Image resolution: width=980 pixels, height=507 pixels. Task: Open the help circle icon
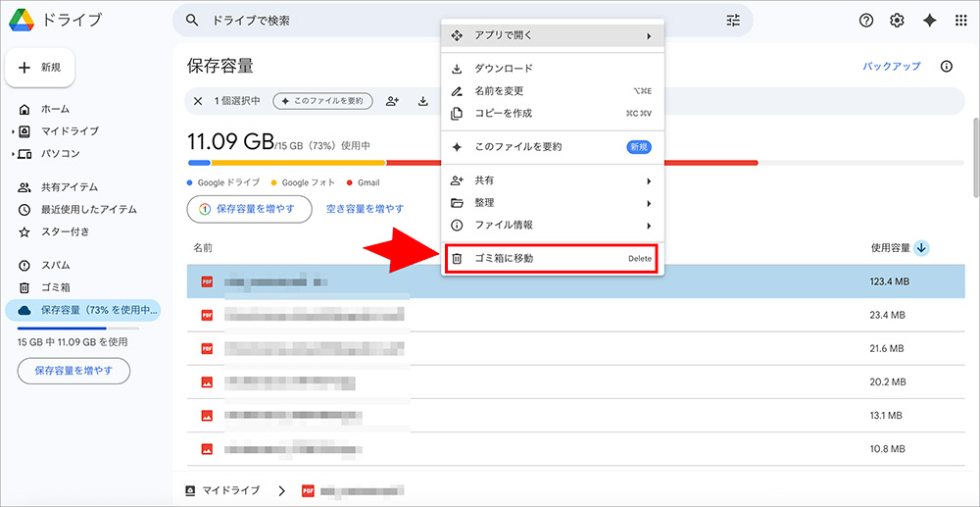865,21
